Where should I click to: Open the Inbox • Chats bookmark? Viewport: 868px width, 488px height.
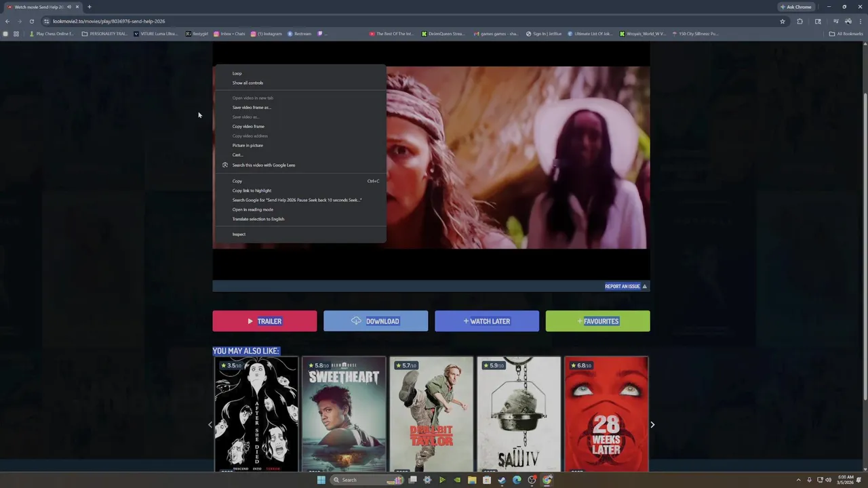click(229, 34)
